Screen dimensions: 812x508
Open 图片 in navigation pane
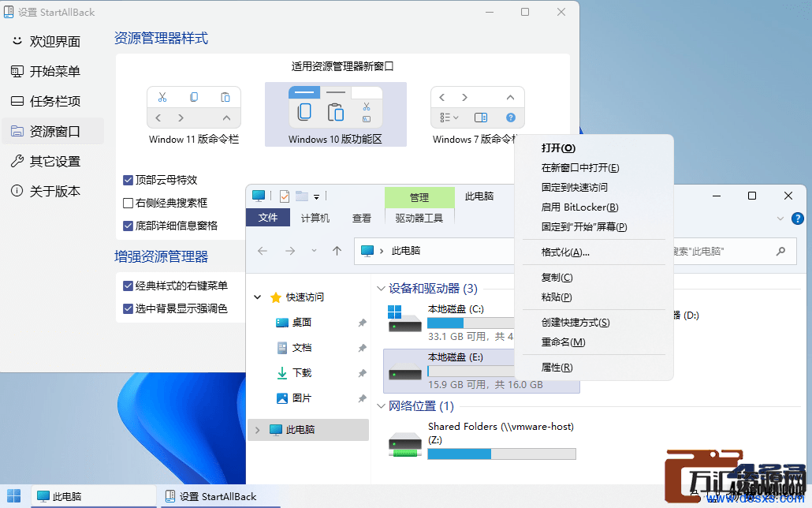pos(302,398)
